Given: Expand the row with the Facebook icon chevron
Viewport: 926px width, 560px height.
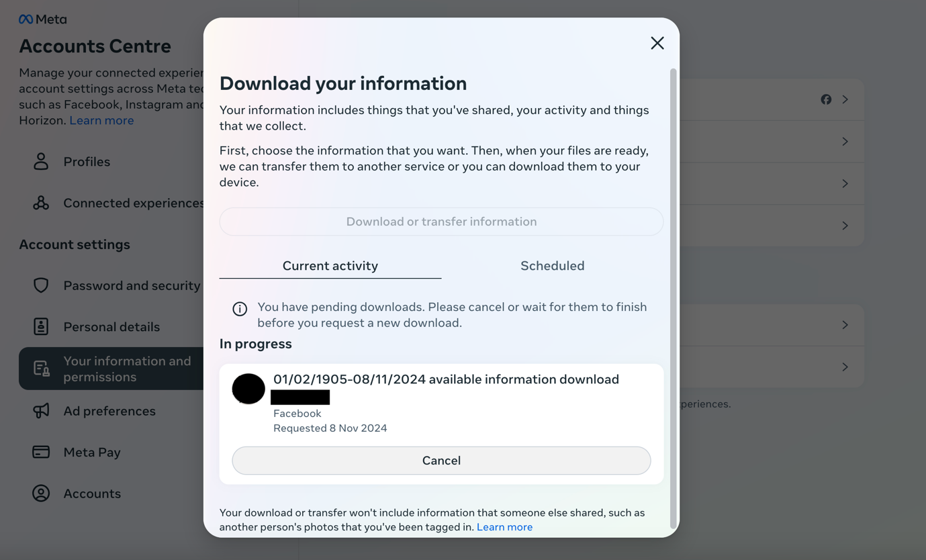Looking at the screenshot, I should [845, 99].
